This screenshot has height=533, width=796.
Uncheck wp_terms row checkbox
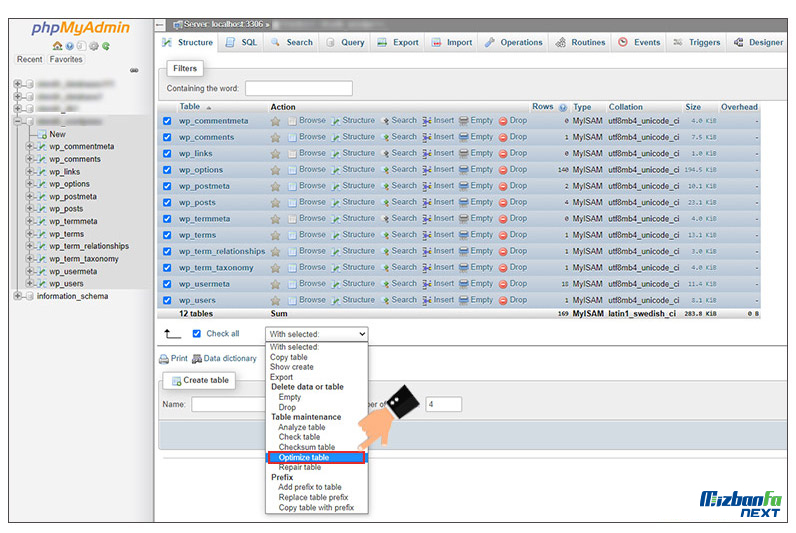coord(167,236)
